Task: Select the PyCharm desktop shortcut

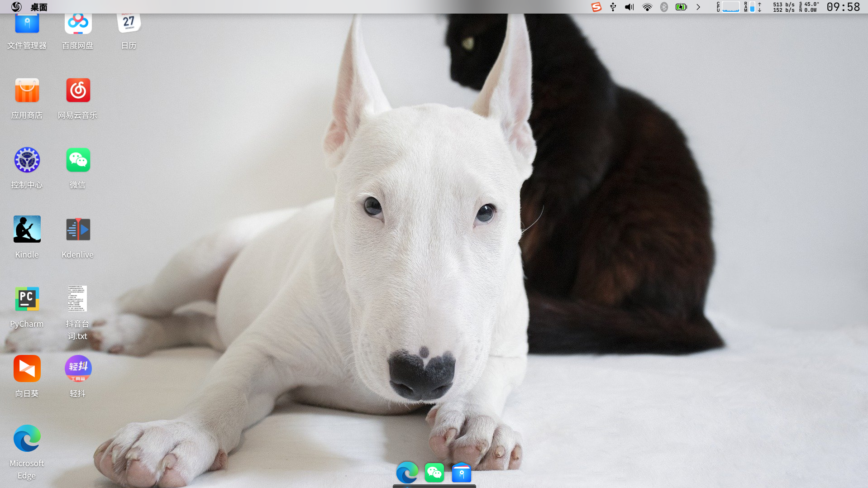Action: pos(27,299)
